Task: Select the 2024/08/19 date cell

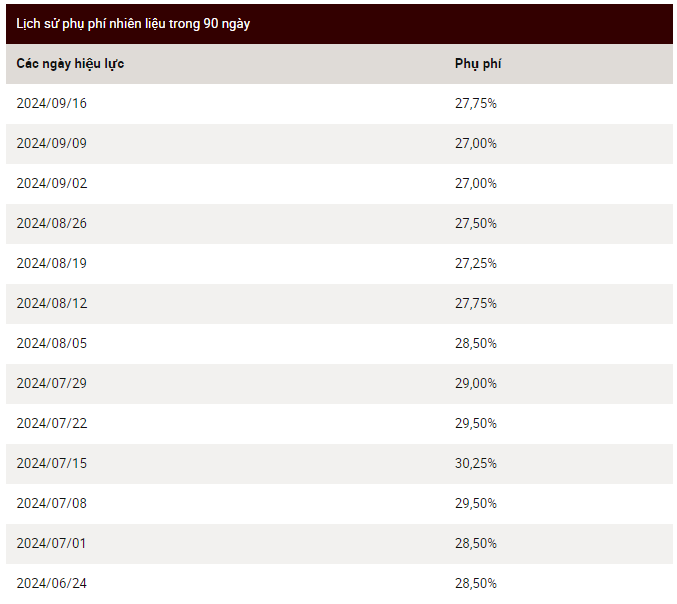Action: (51, 263)
